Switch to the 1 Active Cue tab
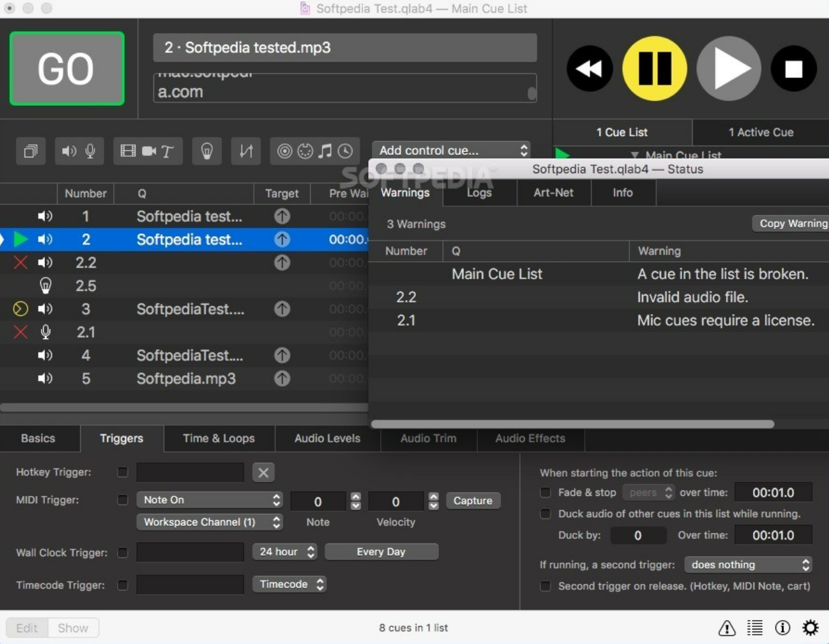 pos(761,132)
